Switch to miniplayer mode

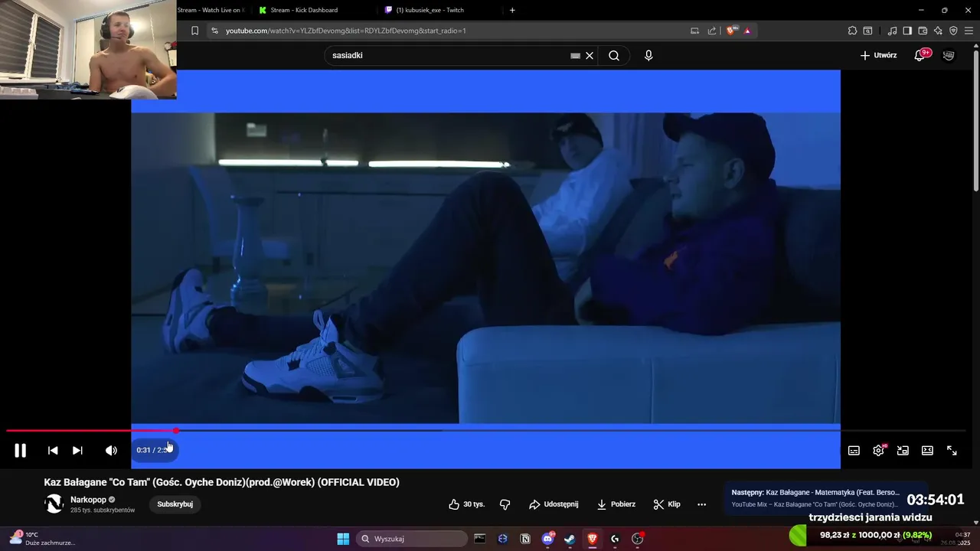[903, 451]
